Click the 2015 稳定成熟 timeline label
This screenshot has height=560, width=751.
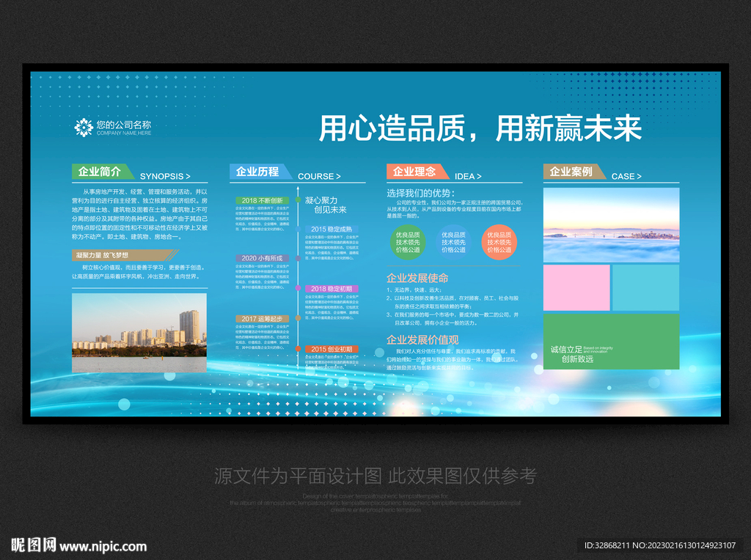[331, 229]
